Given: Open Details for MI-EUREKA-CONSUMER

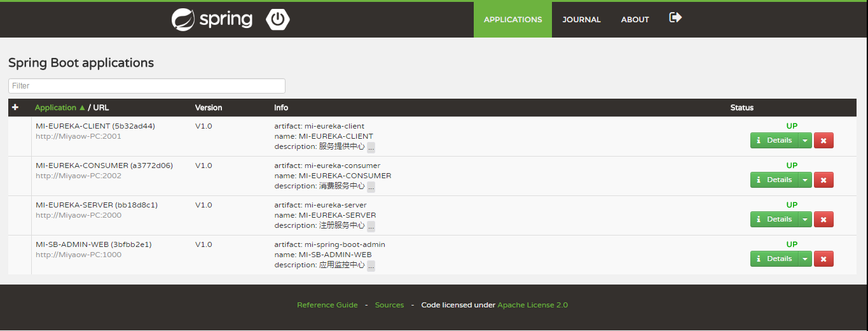Looking at the screenshot, I should pos(774,180).
